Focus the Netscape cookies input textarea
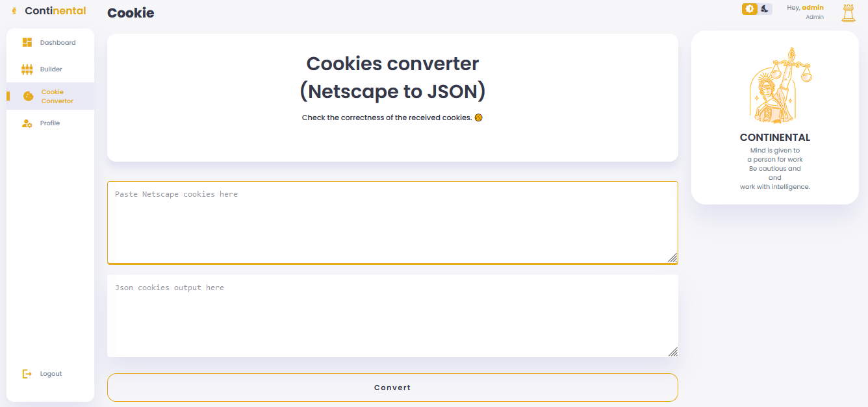 coord(392,222)
